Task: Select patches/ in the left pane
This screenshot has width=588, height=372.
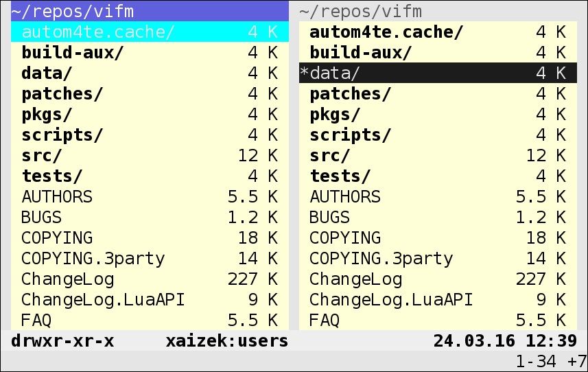Action: [150, 93]
